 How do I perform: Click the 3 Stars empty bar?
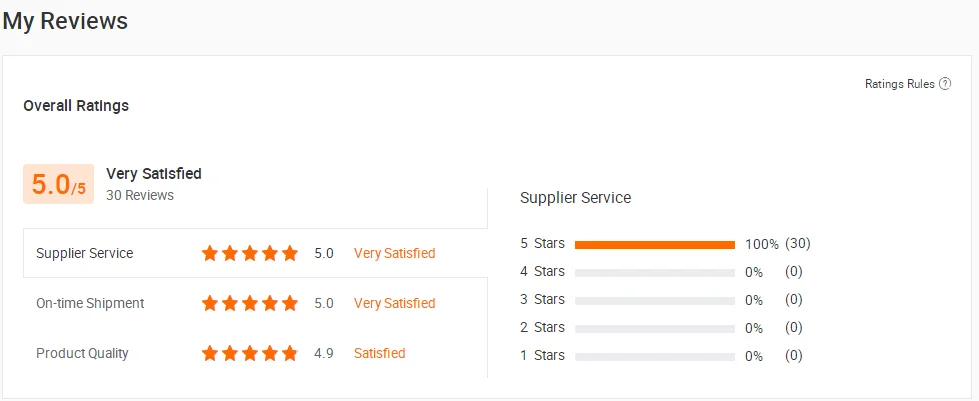(x=655, y=301)
